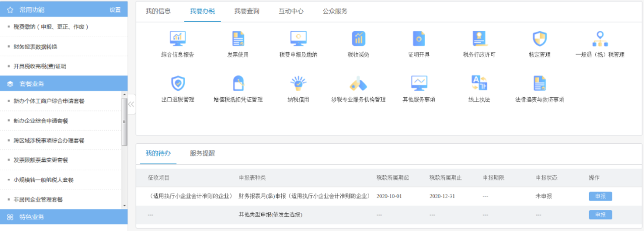This screenshot has height=231, width=644.
Task: Click 操作 column header
Action: coord(594,177)
